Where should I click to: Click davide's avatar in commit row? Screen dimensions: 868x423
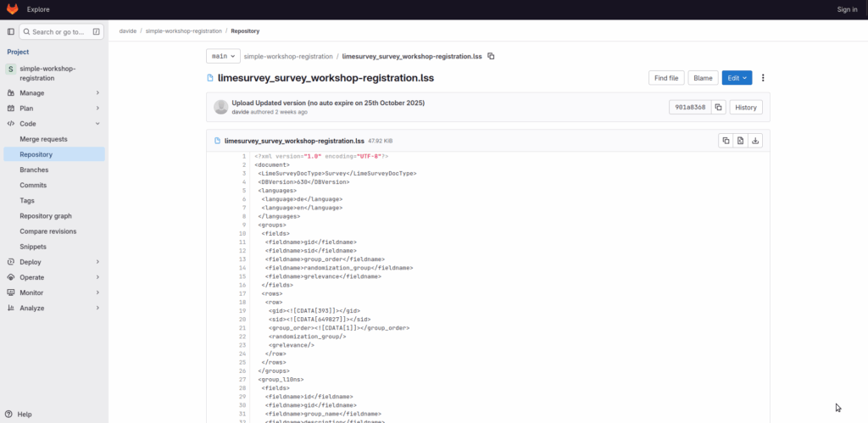[x=221, y=107]
